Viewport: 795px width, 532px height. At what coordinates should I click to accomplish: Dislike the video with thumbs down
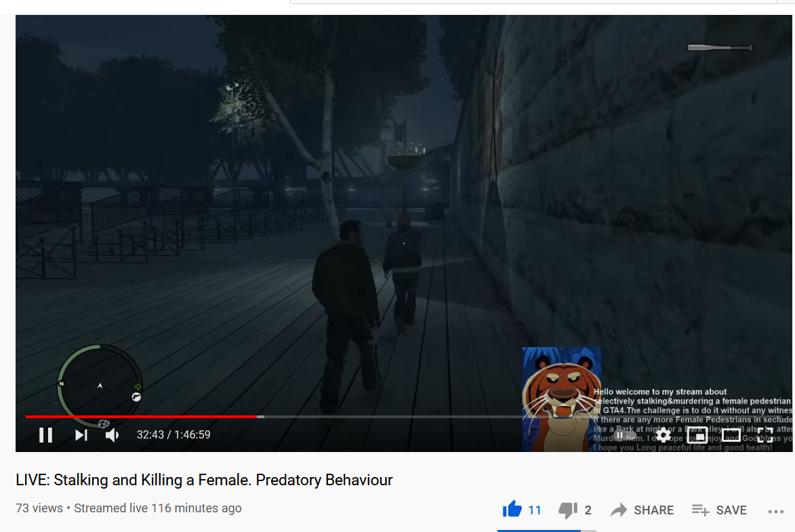click(x=568, y=510)
